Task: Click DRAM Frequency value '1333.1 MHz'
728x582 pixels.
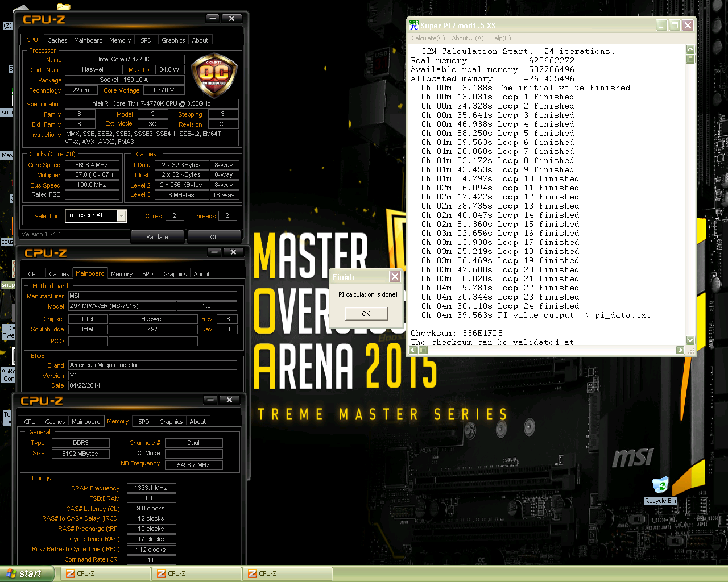Action: point(151,488)
